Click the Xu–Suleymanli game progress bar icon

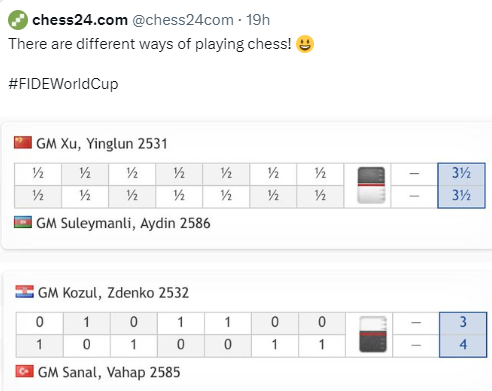click(371, 185)
